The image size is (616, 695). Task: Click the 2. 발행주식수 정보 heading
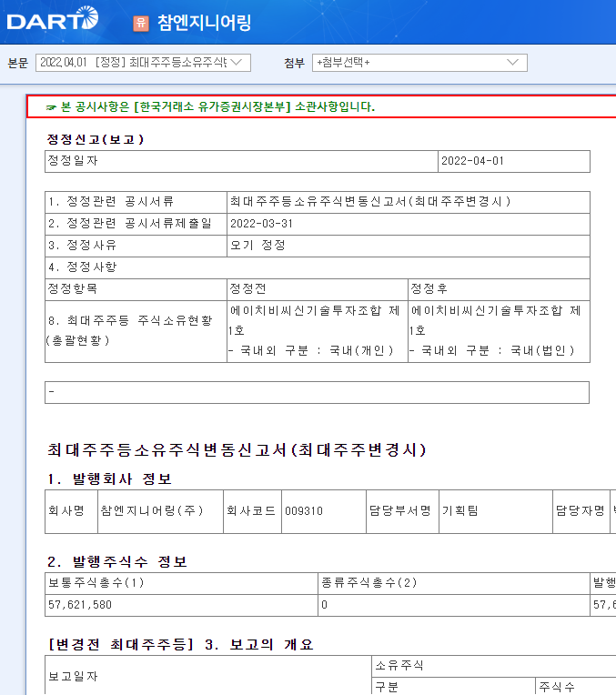coord(117,562)
